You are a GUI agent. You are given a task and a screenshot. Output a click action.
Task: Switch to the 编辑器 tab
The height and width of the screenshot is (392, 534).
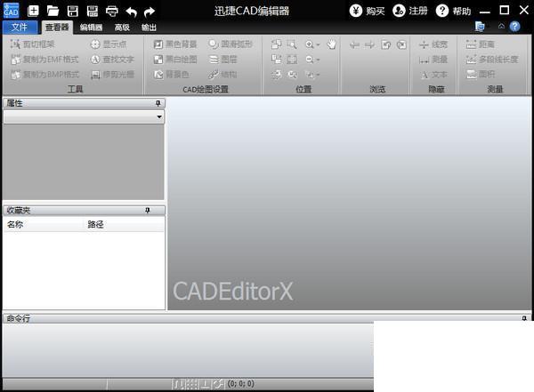(91, 28)
